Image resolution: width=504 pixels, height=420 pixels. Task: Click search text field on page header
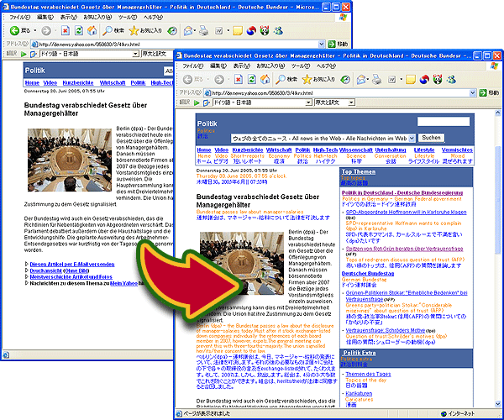(x=444, y=122)
